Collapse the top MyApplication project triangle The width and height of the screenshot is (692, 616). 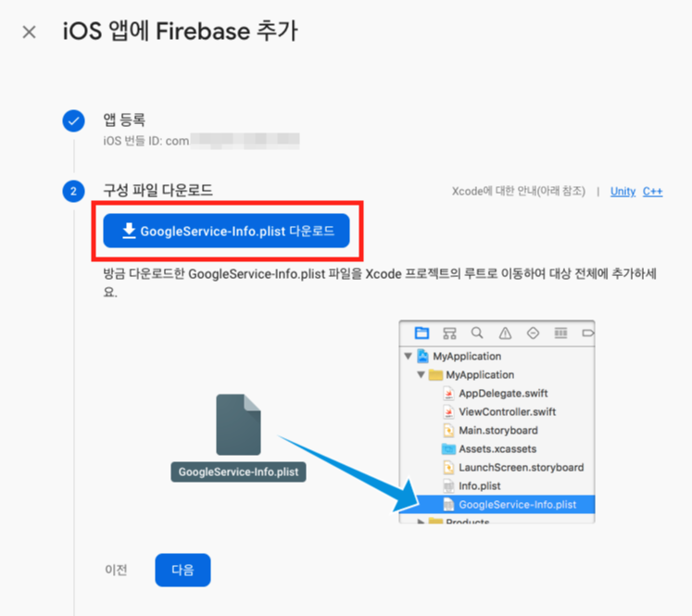point(409,356)
